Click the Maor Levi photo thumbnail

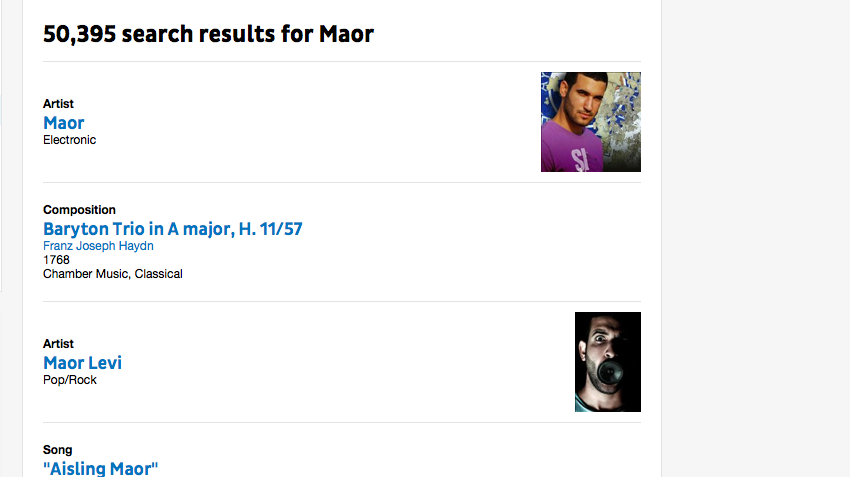coord(607,362)
